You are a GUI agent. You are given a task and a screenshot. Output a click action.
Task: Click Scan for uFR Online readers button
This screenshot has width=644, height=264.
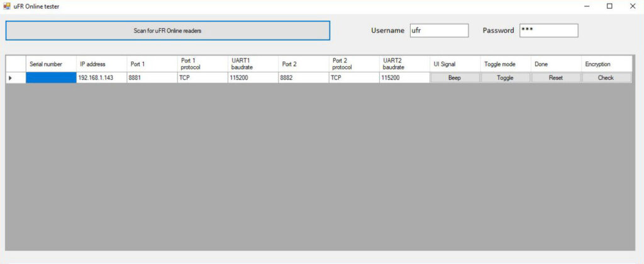167,30
